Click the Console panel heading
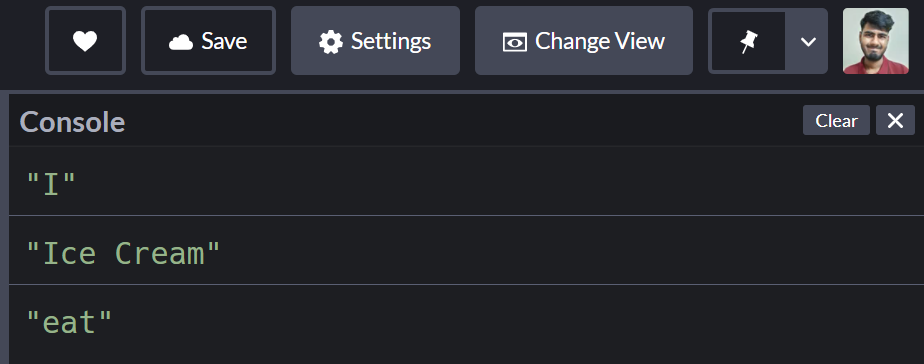Viewport: 924px width, 364px height. (x=72, y=122)
